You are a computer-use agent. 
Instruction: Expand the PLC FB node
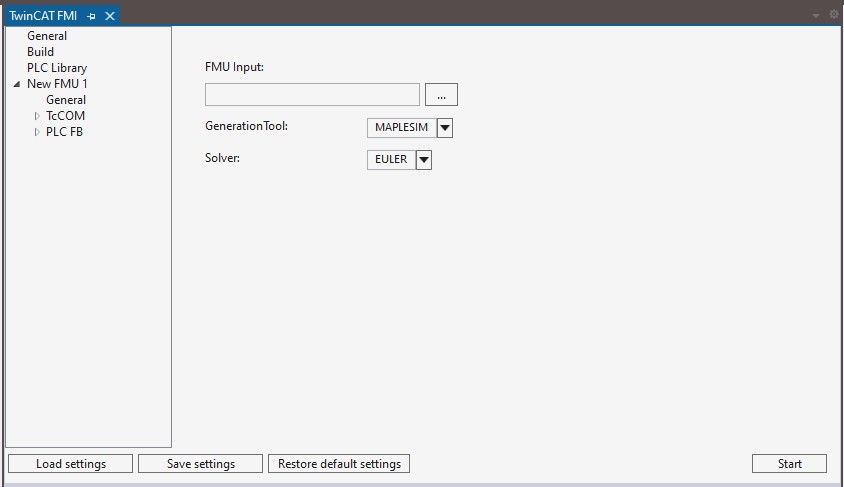[37, 132]
